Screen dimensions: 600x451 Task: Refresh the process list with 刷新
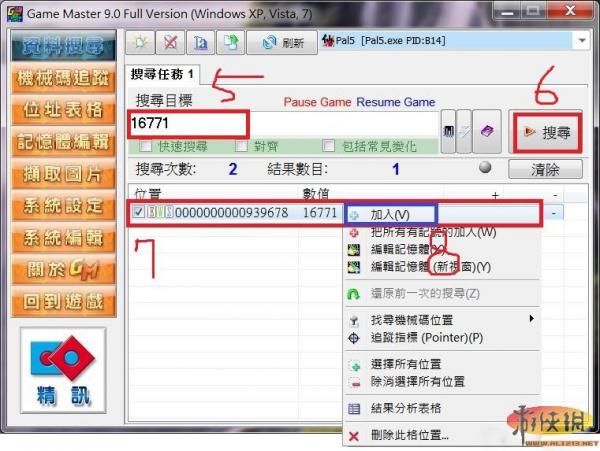pyautogui.click(x=282, y=42)
